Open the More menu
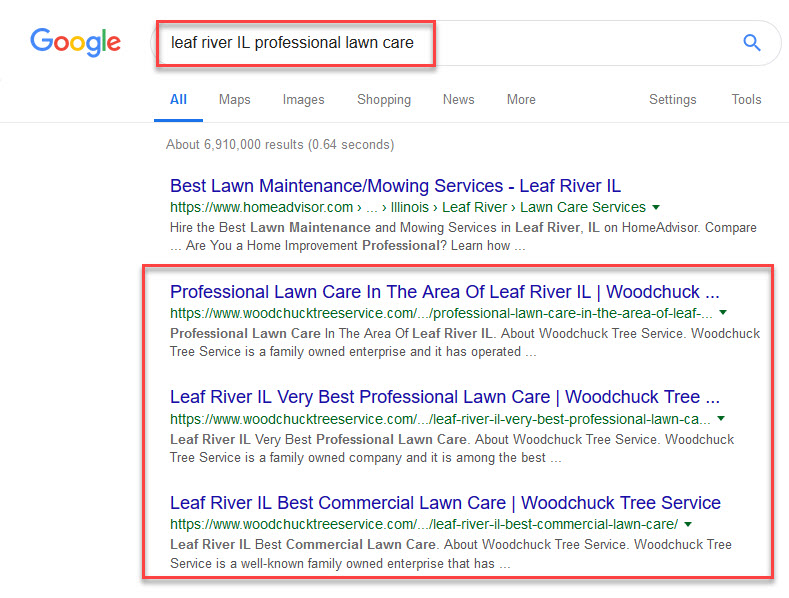 click(x=521, y=100)
